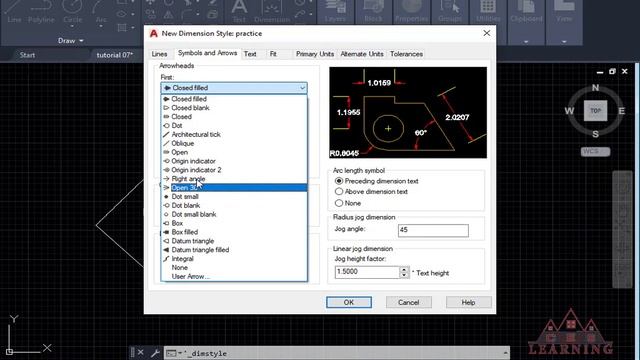The height and width of the screenshot is (360, 640).
Task: Cancel the New Dimension Style dialog
Action: 409,302
